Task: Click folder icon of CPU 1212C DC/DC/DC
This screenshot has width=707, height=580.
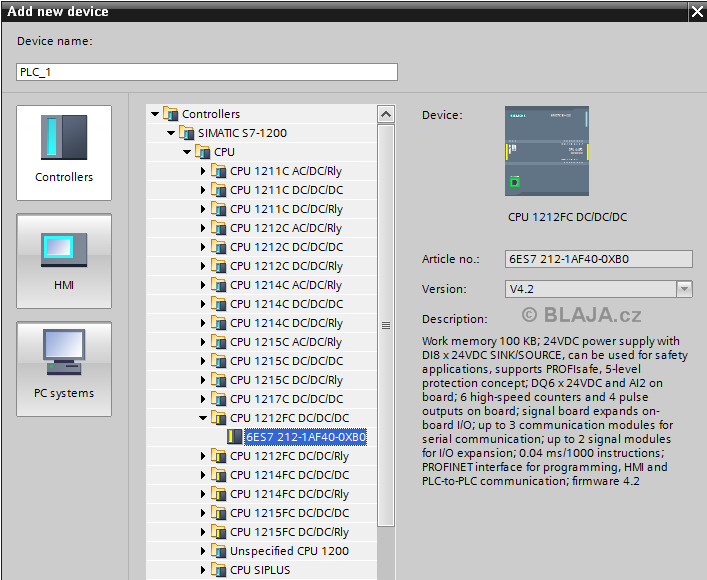Action: point(219,247)
